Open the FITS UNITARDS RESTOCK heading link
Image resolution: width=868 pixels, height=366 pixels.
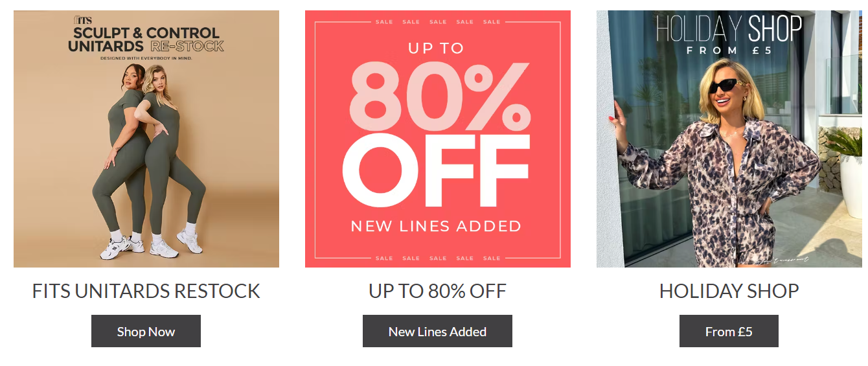146,291
